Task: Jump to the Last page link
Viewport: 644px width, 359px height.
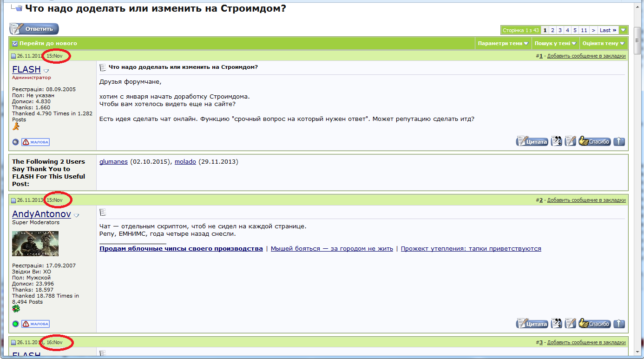Action: point(608,30)
